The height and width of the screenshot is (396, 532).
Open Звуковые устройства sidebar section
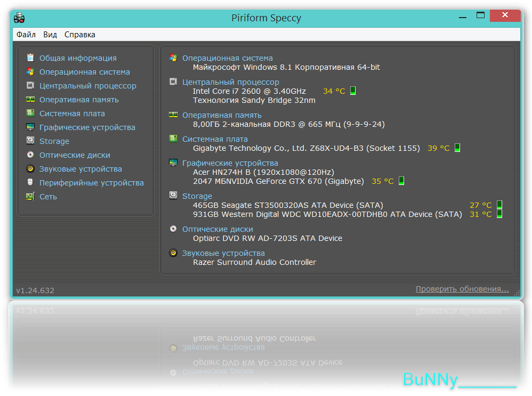(x=80, y=169)
